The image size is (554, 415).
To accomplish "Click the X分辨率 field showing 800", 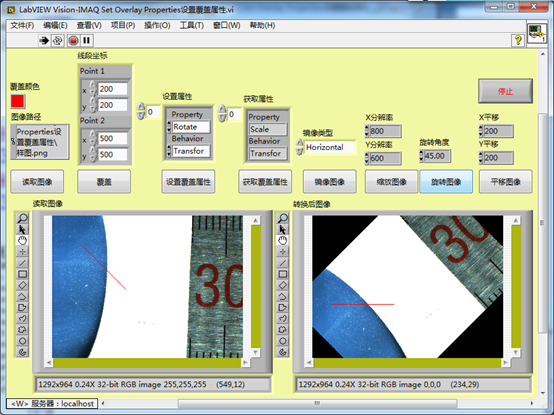I will pyautogui.click(x=385, y=131).
